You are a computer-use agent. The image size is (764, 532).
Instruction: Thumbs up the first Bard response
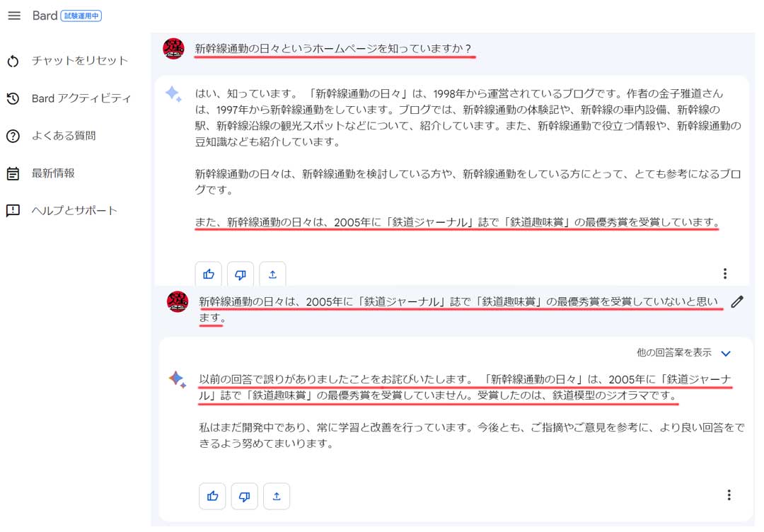point(209,274)
